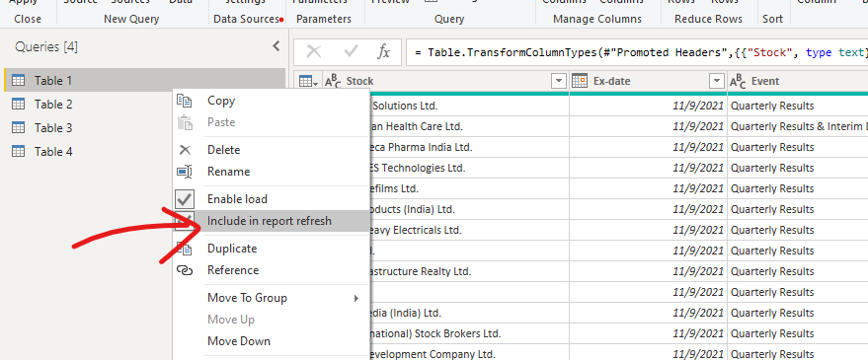Click the Ex-date column date type icon
This screenshot has width=868, height=360.
click(580, 81)
